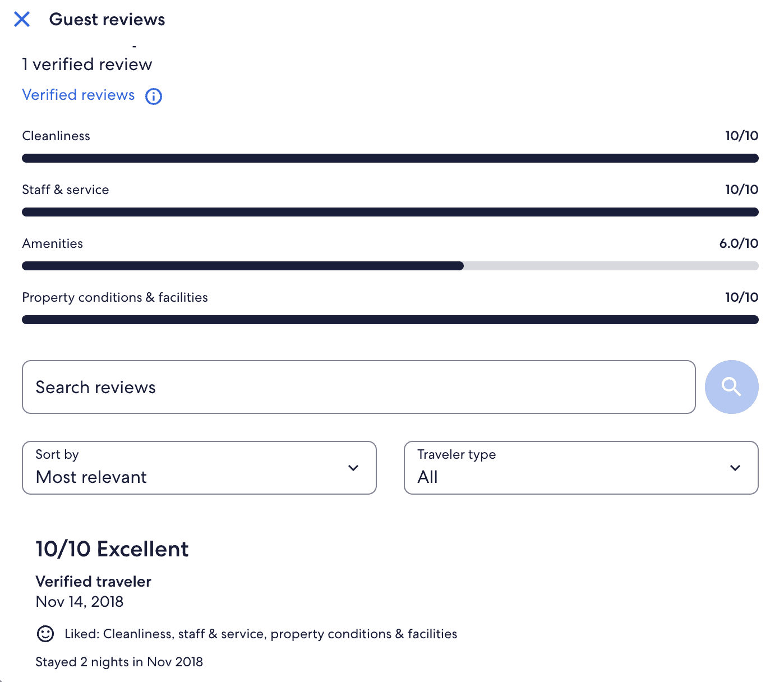This screenshot has height=682, width=784.
Task: Click the Verified traveler name
Action: (x=94, y=582)
